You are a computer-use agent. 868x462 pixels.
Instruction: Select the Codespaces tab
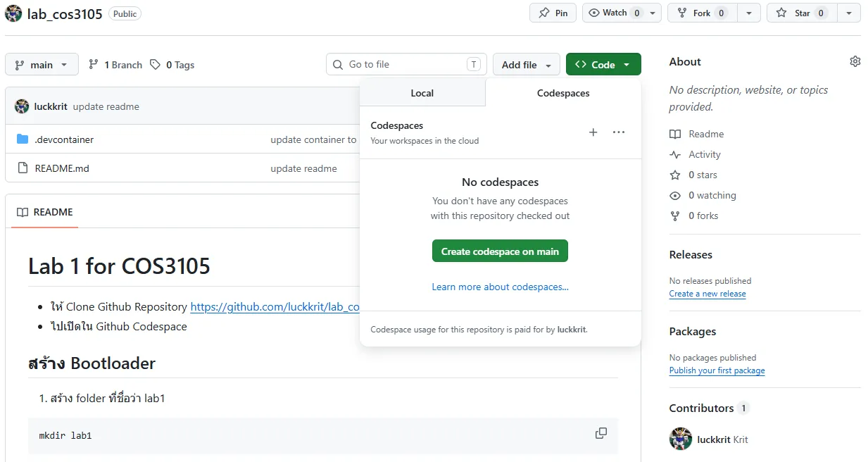coord(563,93)
